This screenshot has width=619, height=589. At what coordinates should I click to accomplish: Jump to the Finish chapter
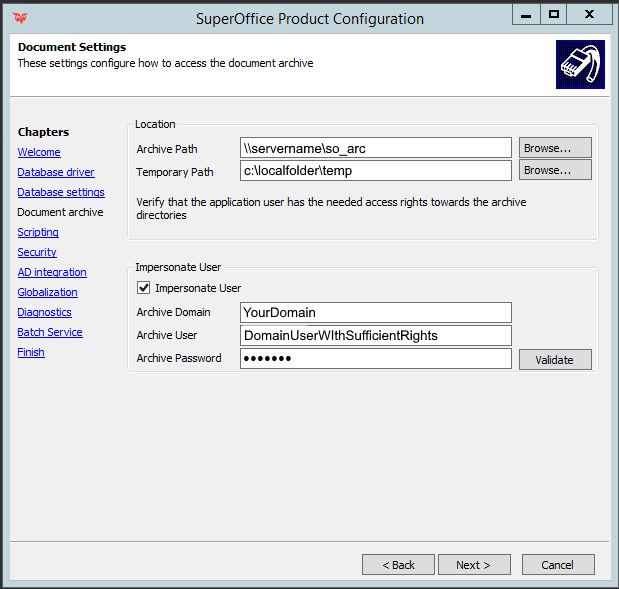pos(31,352)
